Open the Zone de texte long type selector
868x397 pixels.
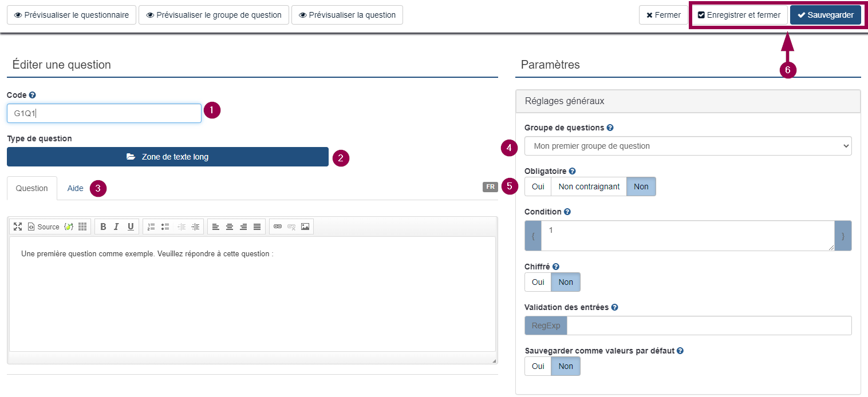[167, 157]
